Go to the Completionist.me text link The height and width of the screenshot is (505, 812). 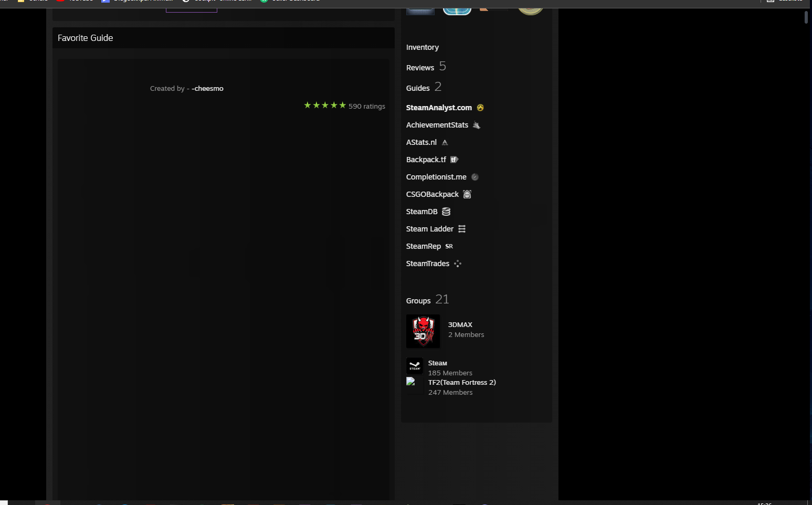436,177
